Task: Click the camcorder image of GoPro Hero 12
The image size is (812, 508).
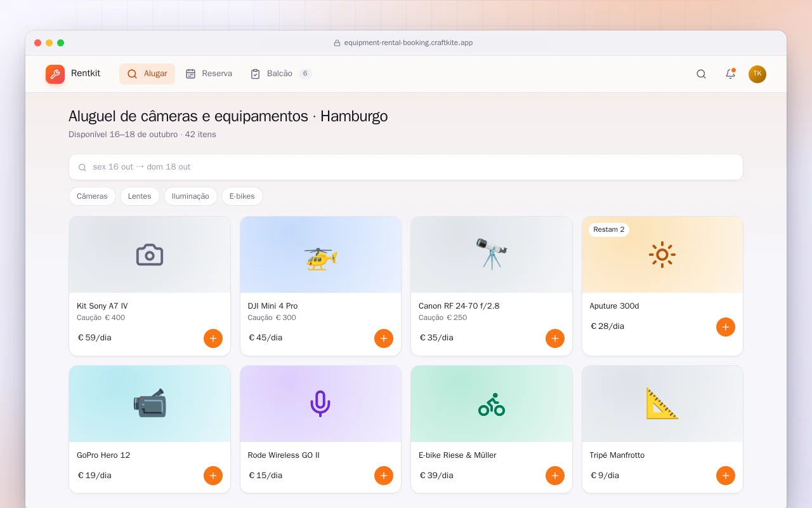Action: 150,404
